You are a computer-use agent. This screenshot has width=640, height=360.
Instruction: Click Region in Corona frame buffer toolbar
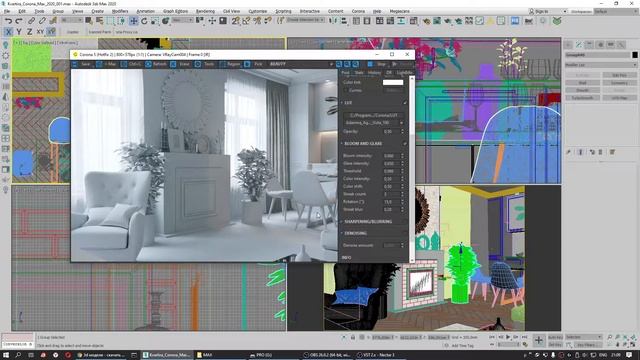point(230,64)
